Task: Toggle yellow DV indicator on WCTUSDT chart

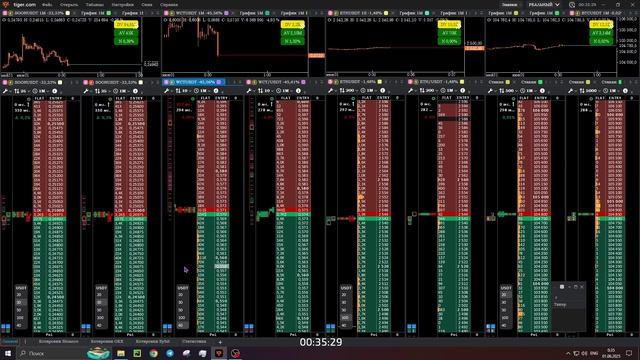Action: tap(292, 25)
